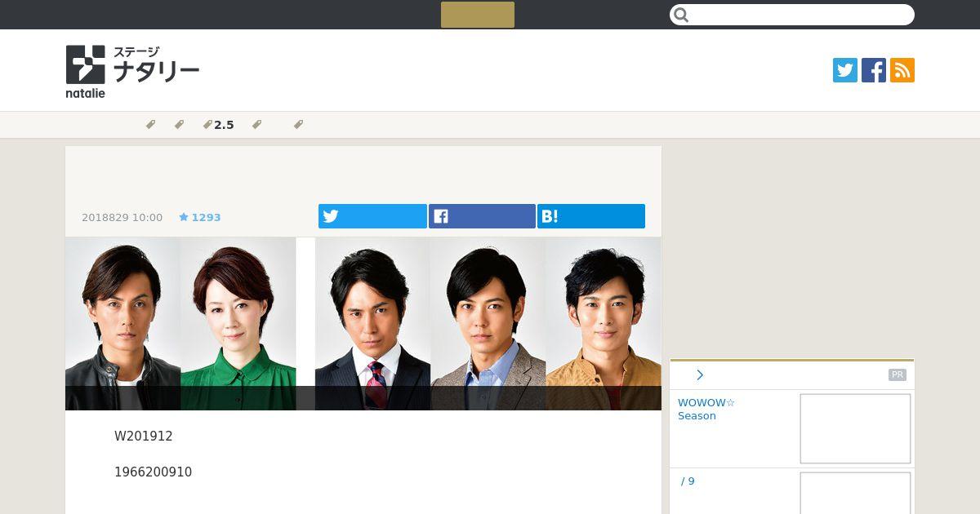Open the Stage Natalie logo homepage
This screenshot has width=980, height=514.
pos(132,72)
